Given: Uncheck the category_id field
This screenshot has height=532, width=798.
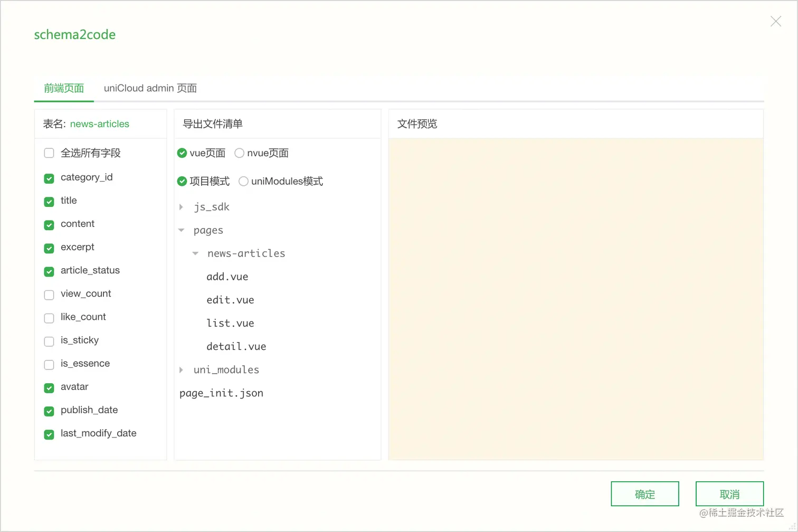Looking at the screenshot, I should click(x=49, y=178).
